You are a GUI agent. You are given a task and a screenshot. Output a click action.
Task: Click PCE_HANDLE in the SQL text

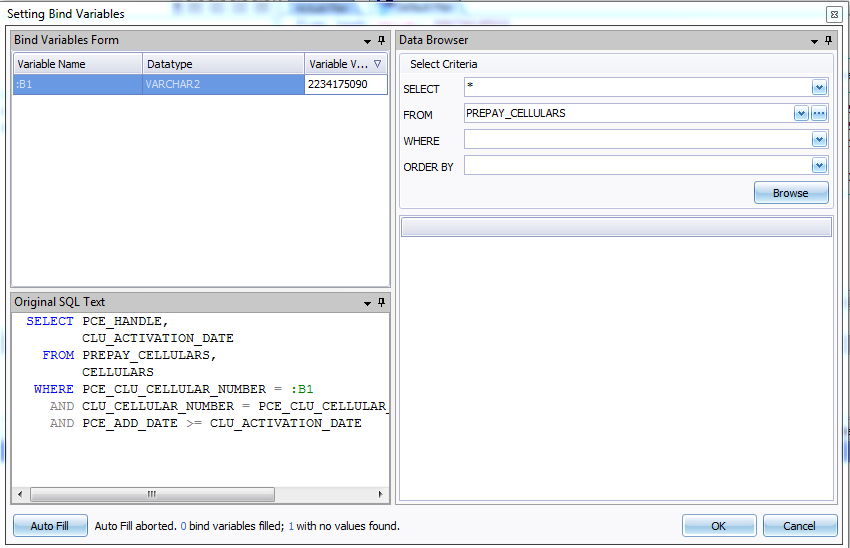[121, 321]
